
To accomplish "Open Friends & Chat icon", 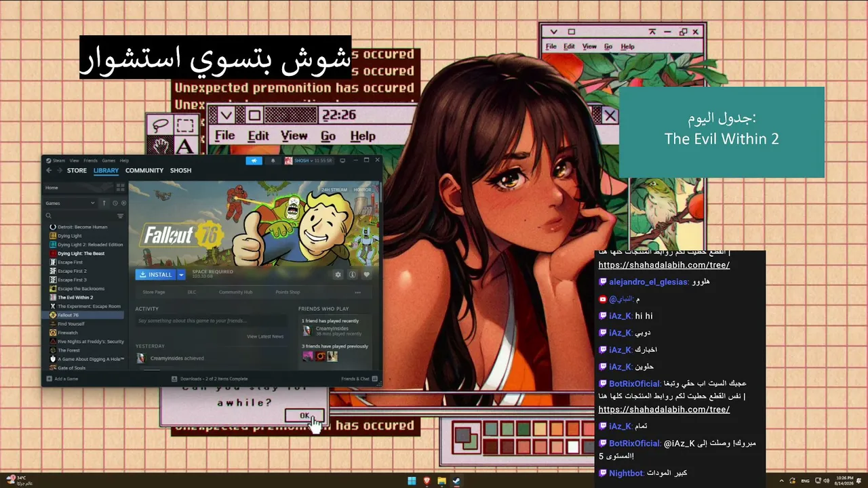I will pyautogui.click(x=374, y=379).
